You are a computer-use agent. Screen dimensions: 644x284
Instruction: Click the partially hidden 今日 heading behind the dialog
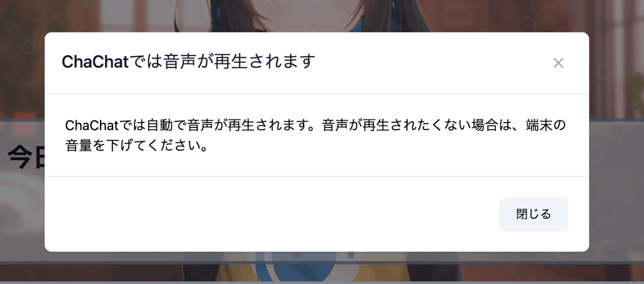coord(26,156)
